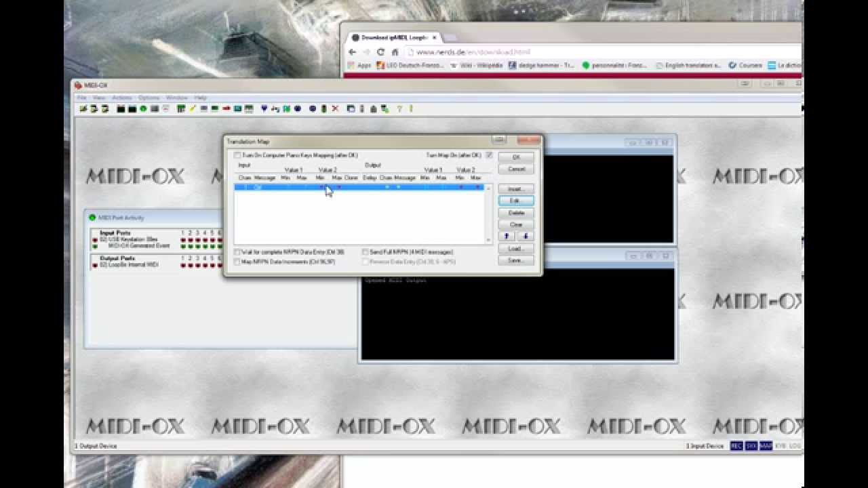Click the red X icon in MIDI-OX toolbar
The height and width of the screenshot is (488, 868).
click(x=335, y=108)
